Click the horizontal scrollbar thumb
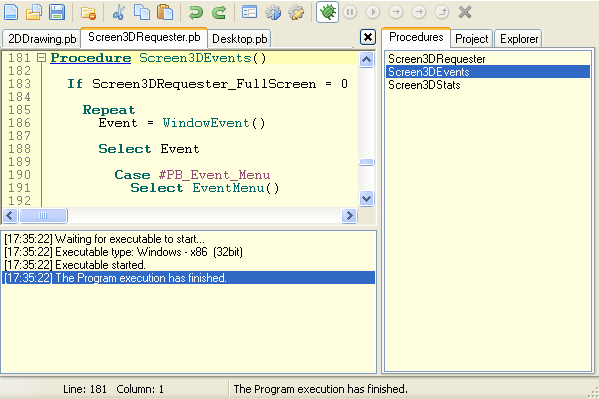 [x=43, y=216]
